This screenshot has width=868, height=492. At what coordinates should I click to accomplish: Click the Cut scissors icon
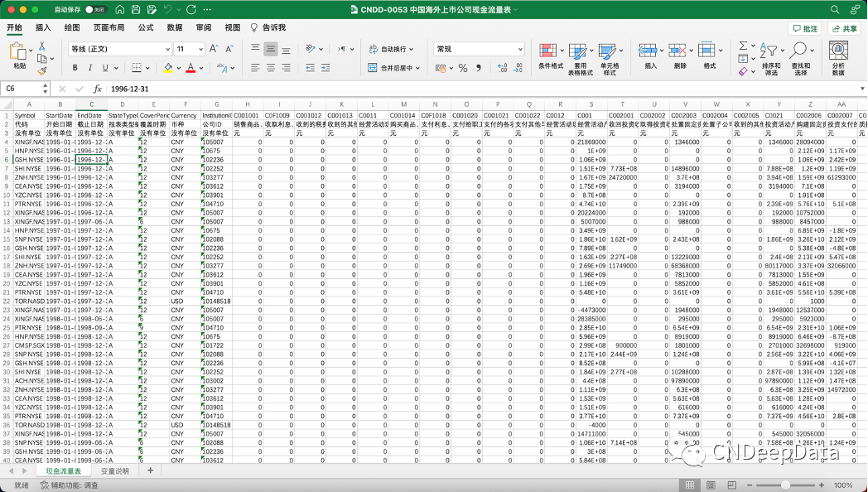click(41, 46)
